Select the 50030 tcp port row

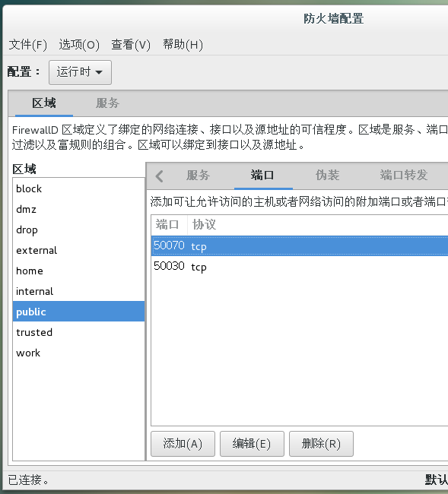click(300, 267)
